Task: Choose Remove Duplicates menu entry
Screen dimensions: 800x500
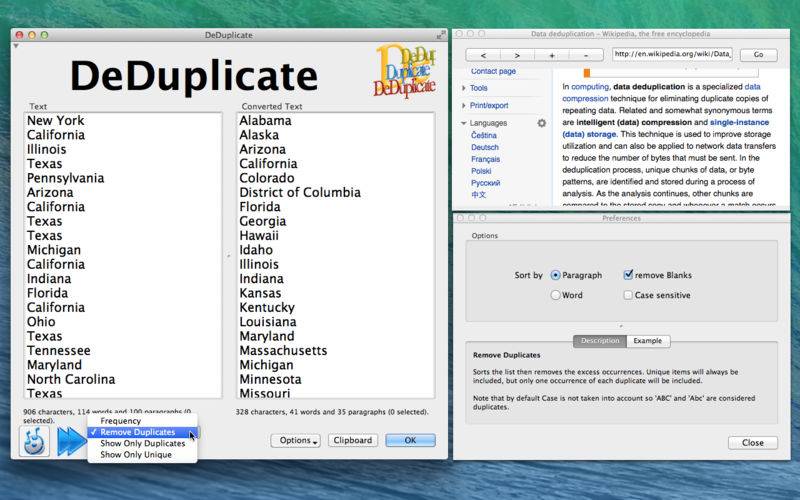Action: pyautogui.click(x=142, y=432)
